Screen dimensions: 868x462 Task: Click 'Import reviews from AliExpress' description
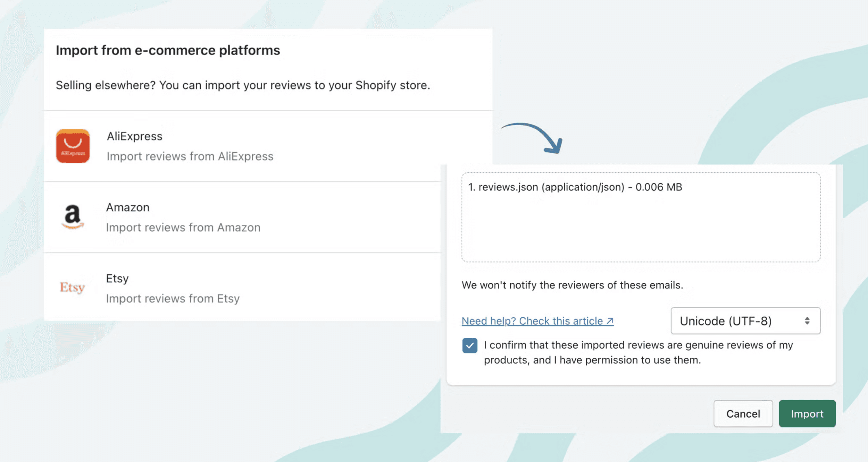click(190, 156)
